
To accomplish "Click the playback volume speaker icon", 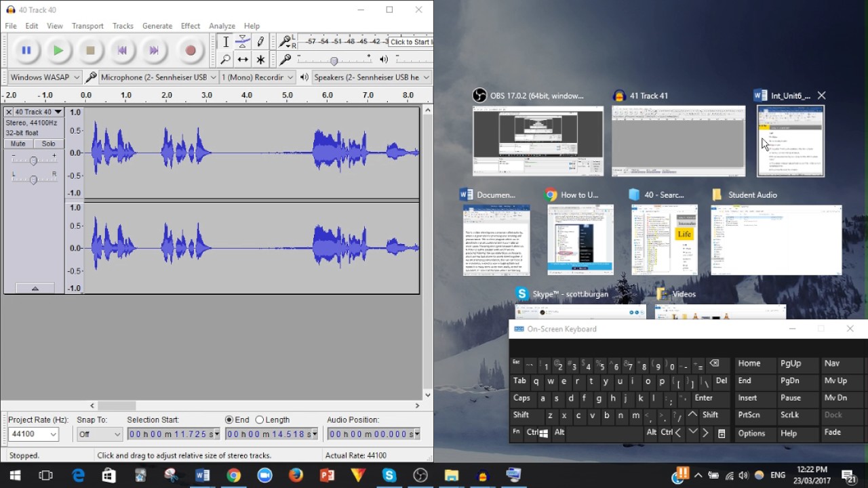I will pos(385,60).
